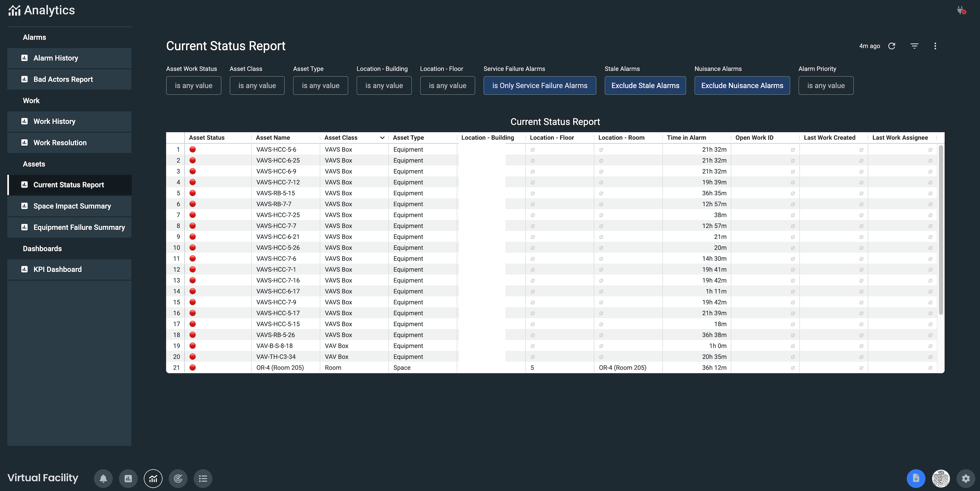Open the three-dot dashboard options menu
Screen dimensions: 980x491
point(935,46)
